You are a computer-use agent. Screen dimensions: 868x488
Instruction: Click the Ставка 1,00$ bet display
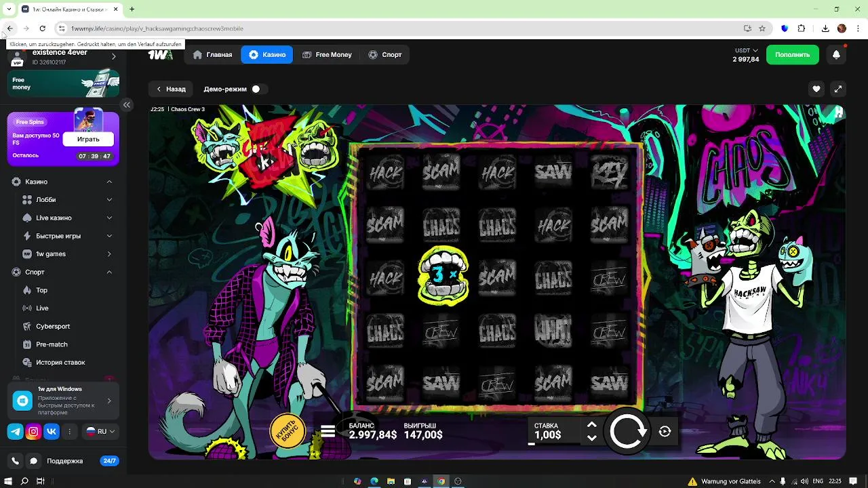pos(555,431)
